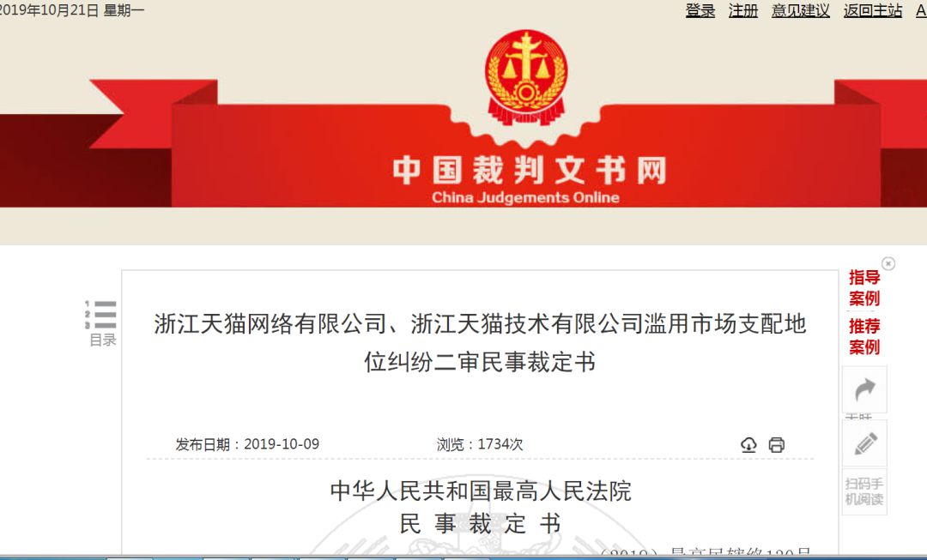Image resolution: width=927 pixels, height=560 pixels.
Task: Click the judgment title 浙江天猫网络有限公司 heading
Action: click(480, 343)
